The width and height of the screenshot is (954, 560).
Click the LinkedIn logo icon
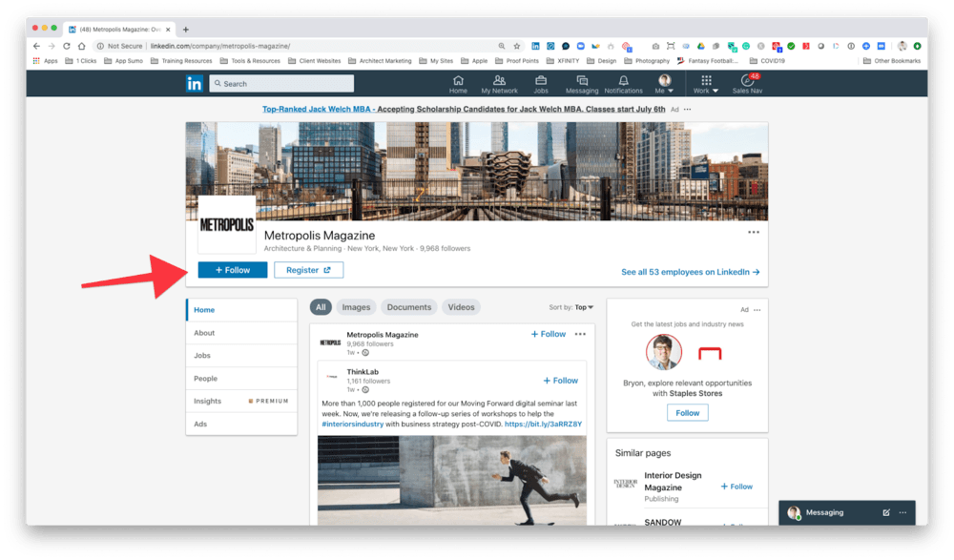(x=194, y=83)
